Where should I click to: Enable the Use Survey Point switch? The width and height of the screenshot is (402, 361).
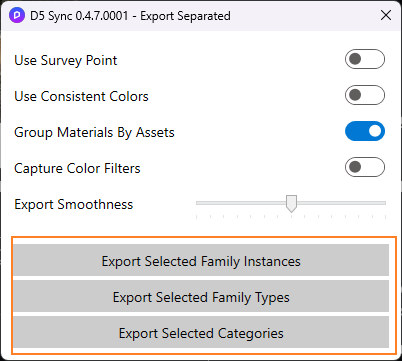click(365, 59)
